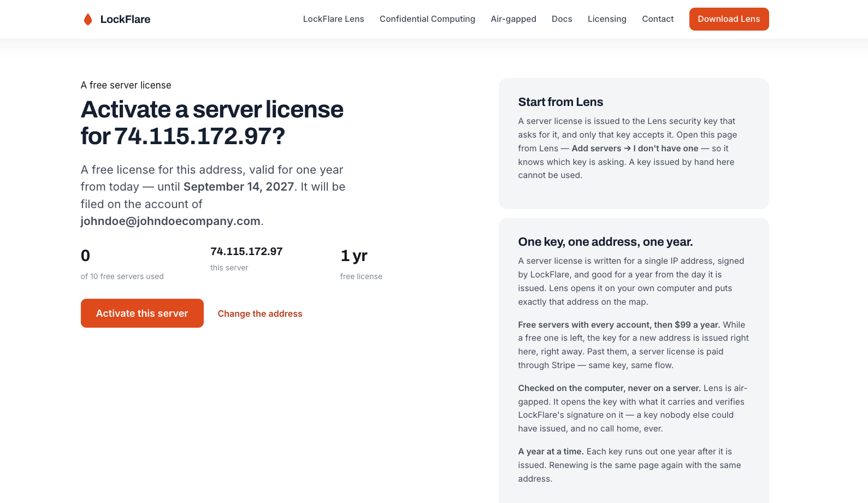The height and width of the screenshot is (503, 868).
Task: Click the '0' free servers used count
Action: (x=86, y=256)
